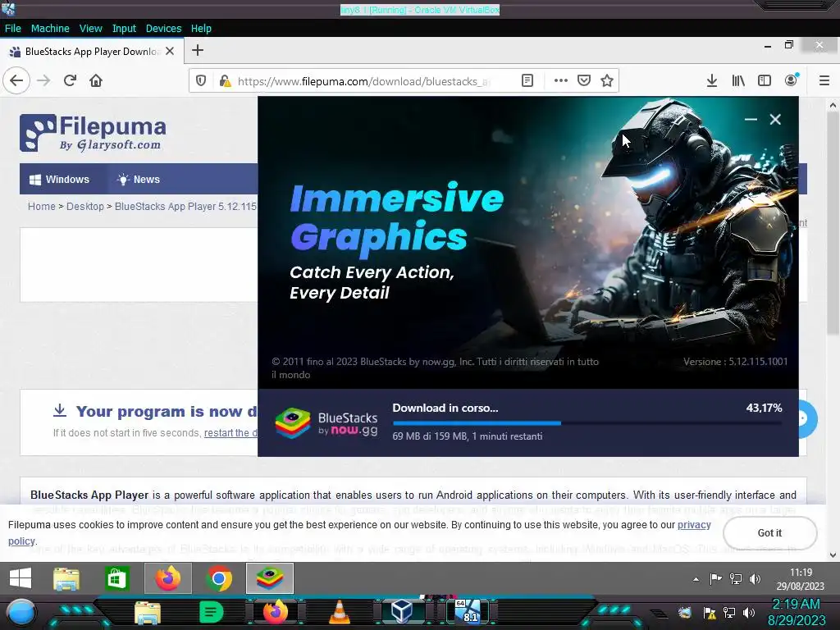Close the BlueStacks App Player tab
Screen dimensions: 840x630
coord(170,52)
